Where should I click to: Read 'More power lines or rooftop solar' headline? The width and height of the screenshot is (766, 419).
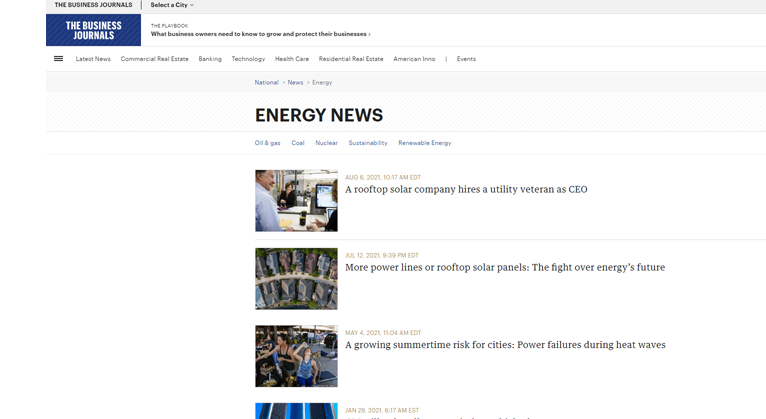505,268
